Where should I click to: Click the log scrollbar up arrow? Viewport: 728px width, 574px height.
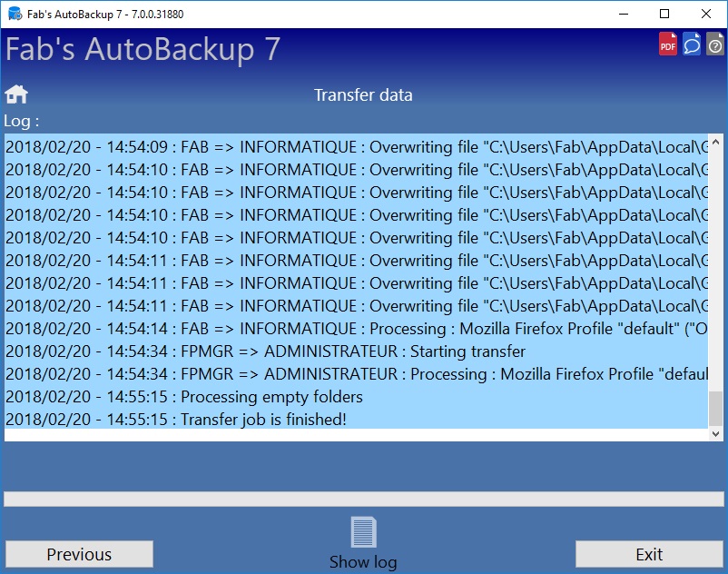pyautogui.click(x=715, y=142)
